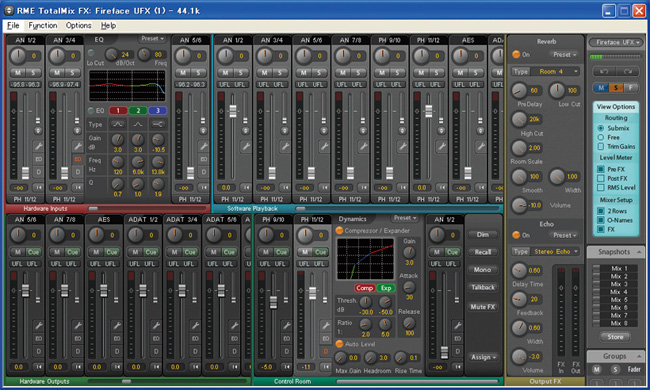This screenshot has width=650, height=390.
Task: Enable the Trim Gains checkbox
Action: [600, 146]
